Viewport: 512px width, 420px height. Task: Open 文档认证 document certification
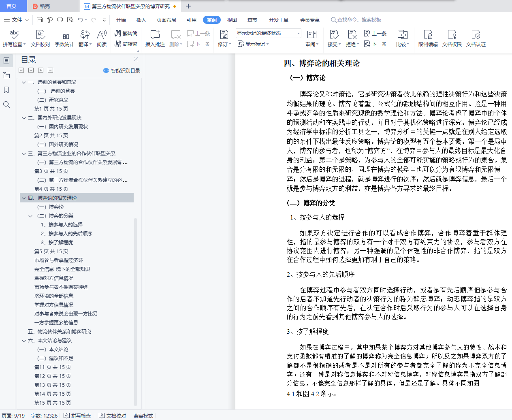(476, 38)
